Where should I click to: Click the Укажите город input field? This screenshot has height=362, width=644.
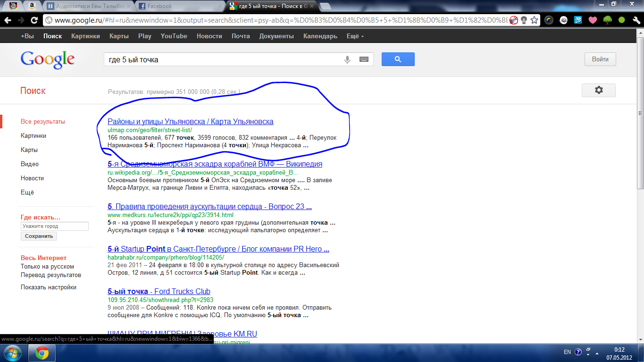tap(55, 226)
